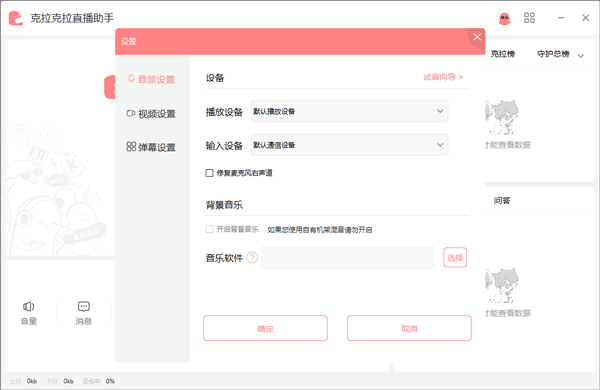Switch to 视频设置 video settings
Screen dimensions: 600x390
(x=152, y=114)
